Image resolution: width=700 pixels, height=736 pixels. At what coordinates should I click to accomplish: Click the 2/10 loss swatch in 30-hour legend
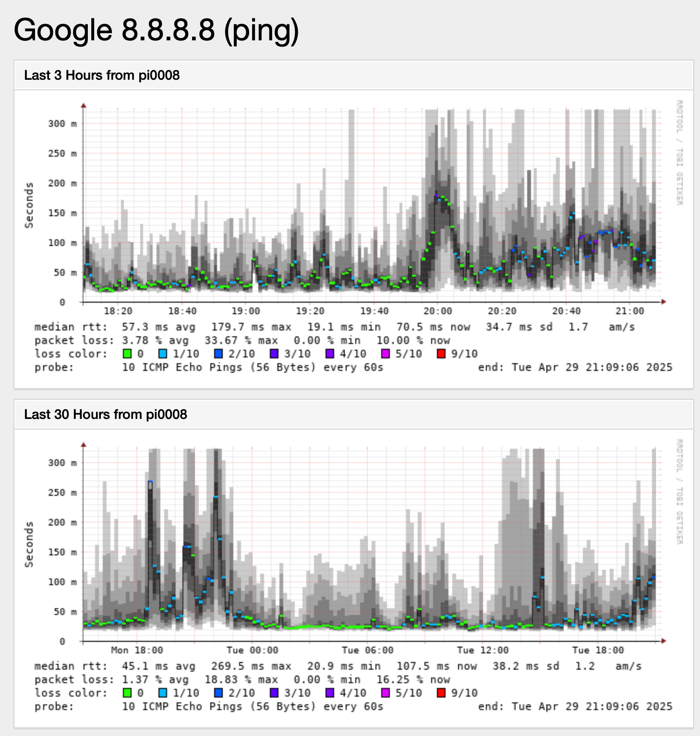point(218,693)
